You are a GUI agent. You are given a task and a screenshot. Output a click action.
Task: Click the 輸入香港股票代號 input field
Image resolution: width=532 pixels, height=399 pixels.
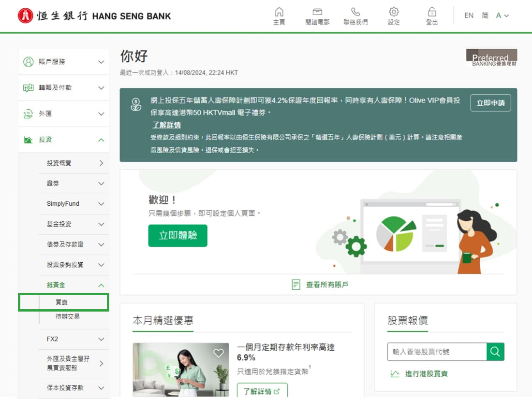437,352
